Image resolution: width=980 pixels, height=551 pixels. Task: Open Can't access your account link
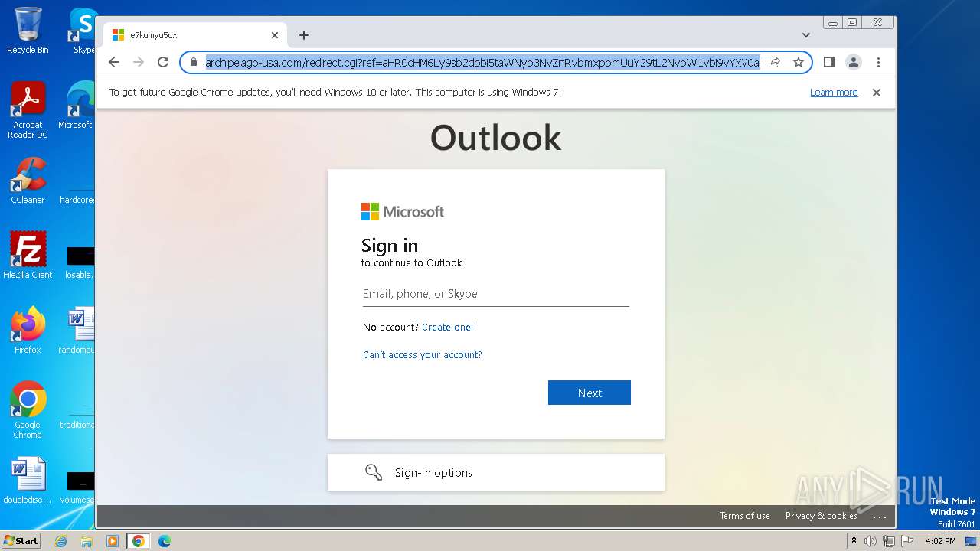tap(423, 354)
